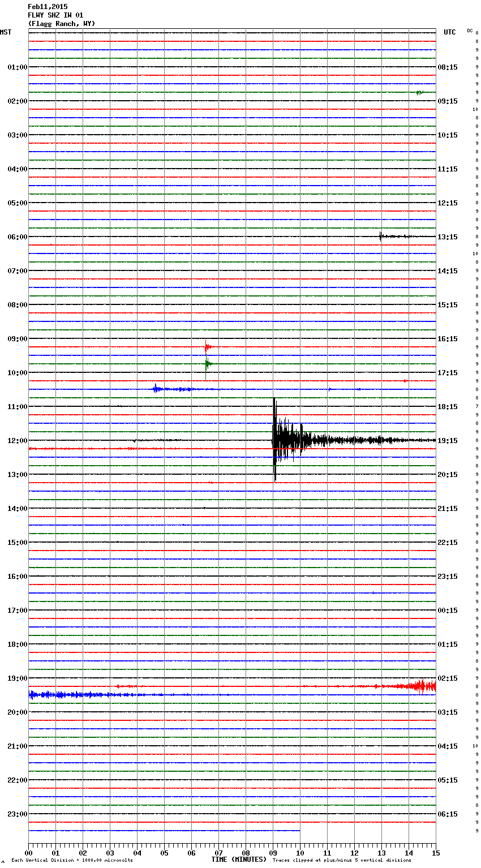Click the UTC timezone label
Image resolution: width=481 pixels, height=868 pixels.
tap(449, 32)
